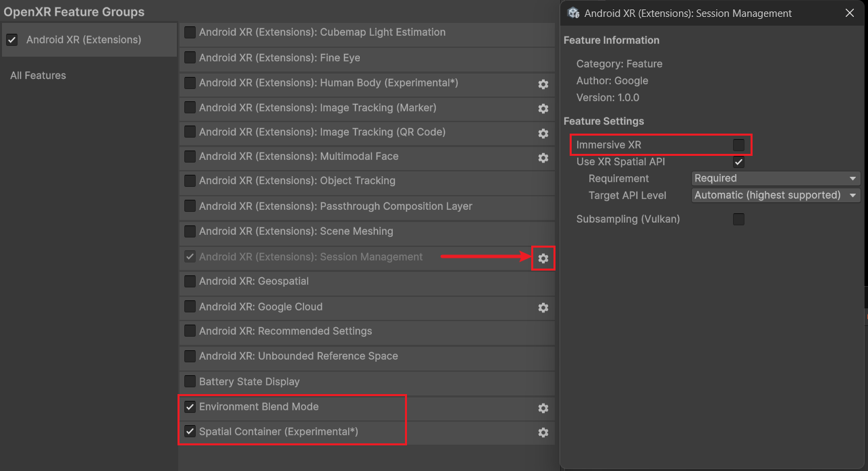The height and width of the screenshot is (471, 868).
Task: Click the Feature Information heading
Action: (612, 40)
